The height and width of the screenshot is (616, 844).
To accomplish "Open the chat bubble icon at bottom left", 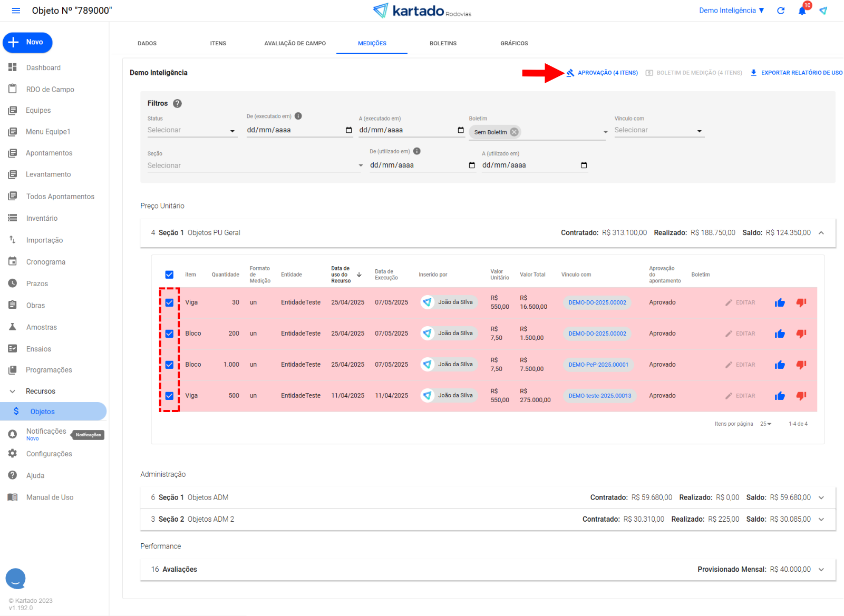I will [16, 578].
